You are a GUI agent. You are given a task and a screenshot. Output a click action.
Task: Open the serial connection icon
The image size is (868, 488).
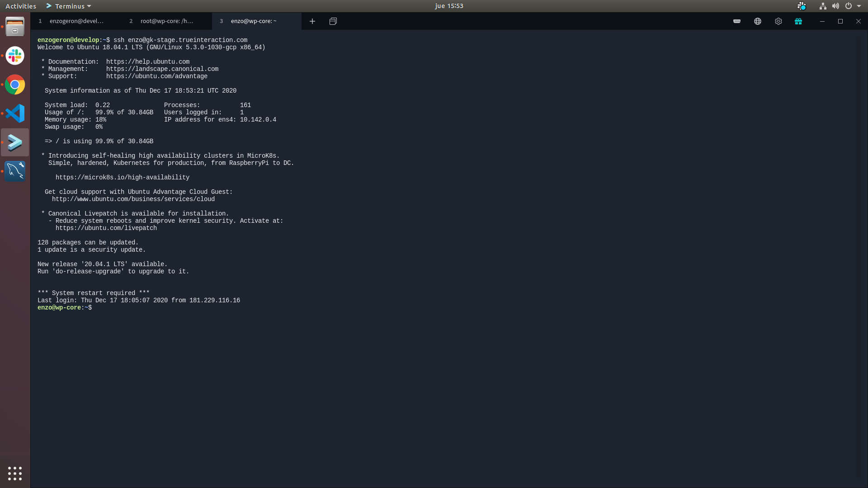pos(737,21)
